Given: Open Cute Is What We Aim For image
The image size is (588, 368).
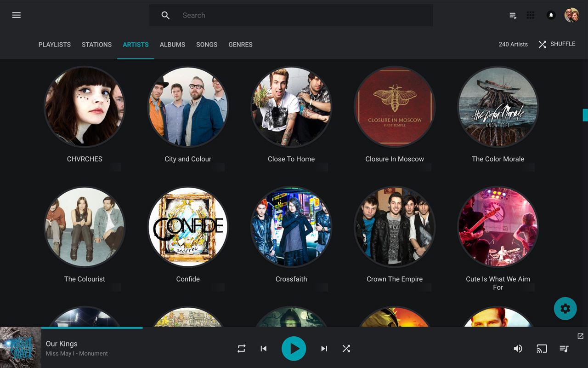Looking at the screenshot, I should coord(498,227).
